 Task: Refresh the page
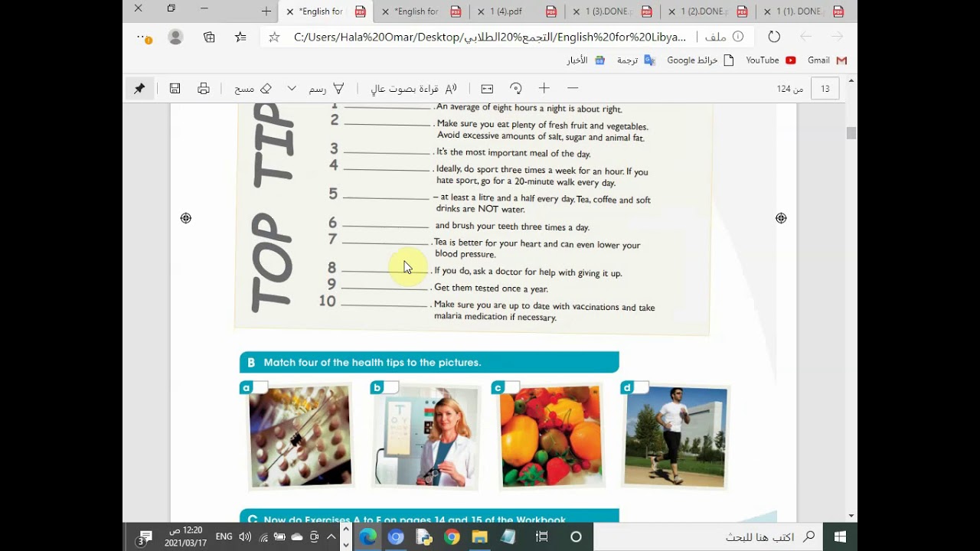point(774,37)
